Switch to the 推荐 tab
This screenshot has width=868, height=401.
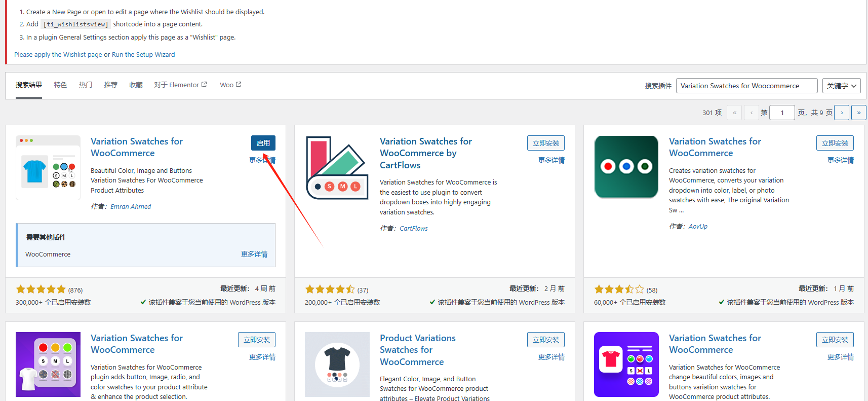pos(110,85)
